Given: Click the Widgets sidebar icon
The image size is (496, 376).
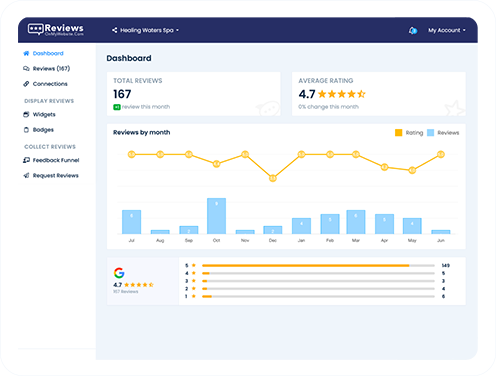Looking at the screenshot, I should pyautogui.click(x=26, y=114).
